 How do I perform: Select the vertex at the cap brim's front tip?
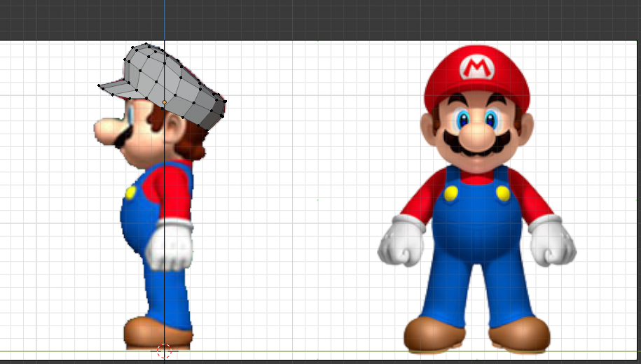point(99,85)
